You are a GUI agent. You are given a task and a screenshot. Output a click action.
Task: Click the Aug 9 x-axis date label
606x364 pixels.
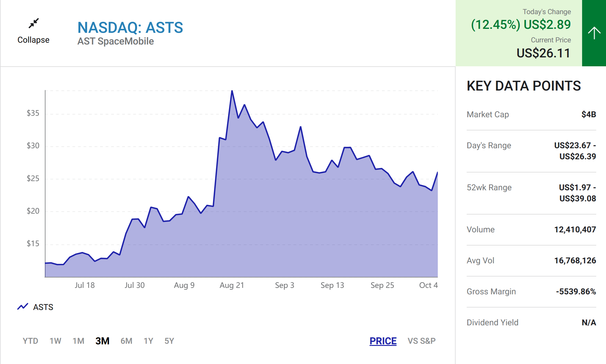(184, 285)
